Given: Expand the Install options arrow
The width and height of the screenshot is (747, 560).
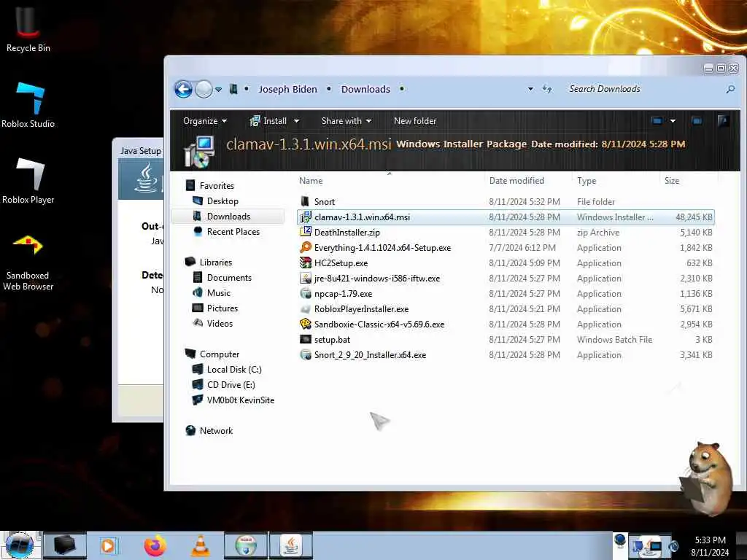Looking at the screenshot, I should click(x=296, y=121).
